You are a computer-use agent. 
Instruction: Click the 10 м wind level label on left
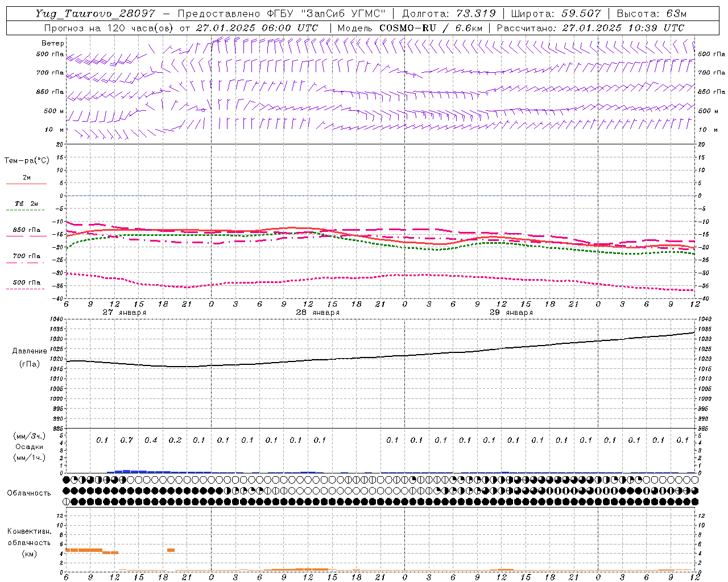55,130
